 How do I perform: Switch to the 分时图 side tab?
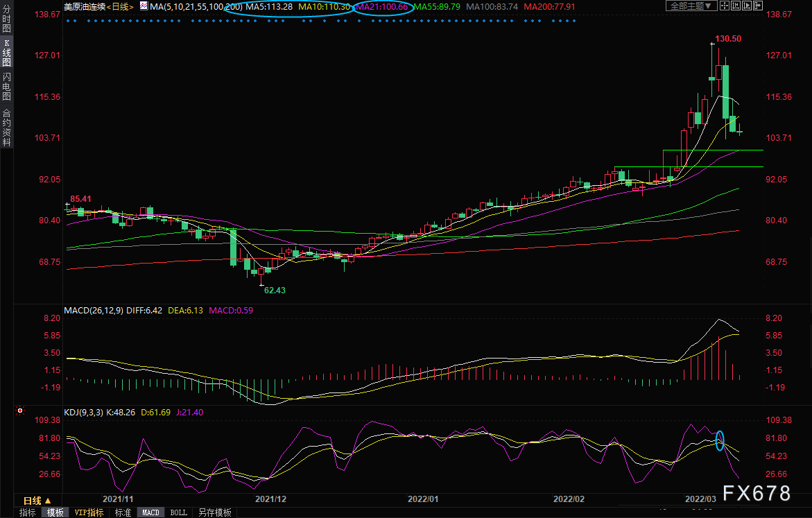click(x=7, y=19)
